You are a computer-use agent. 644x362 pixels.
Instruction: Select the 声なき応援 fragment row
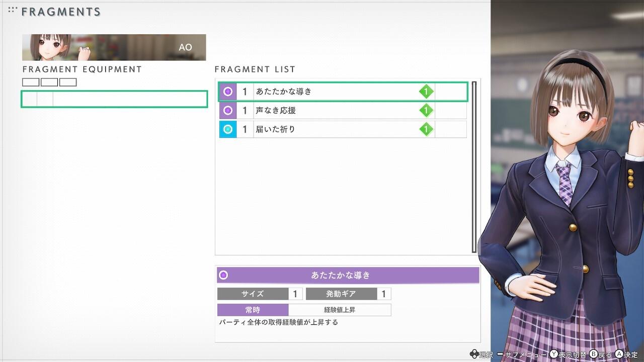pos(343,110)
